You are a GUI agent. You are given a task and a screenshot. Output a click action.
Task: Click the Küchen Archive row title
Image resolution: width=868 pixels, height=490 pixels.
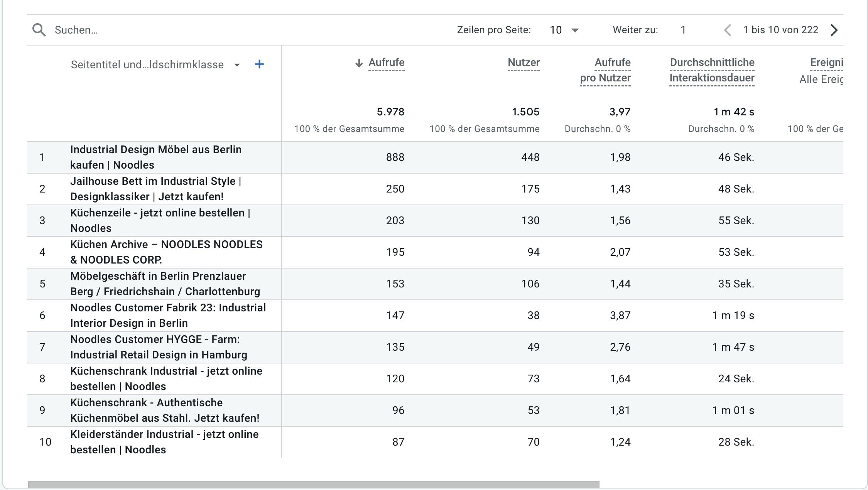166,252
